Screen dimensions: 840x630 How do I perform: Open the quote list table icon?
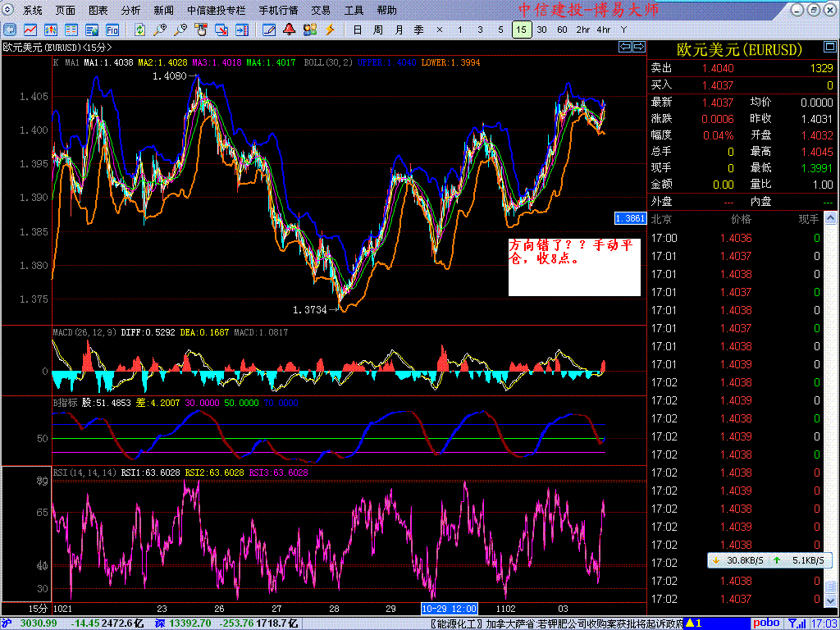(71, 30)
